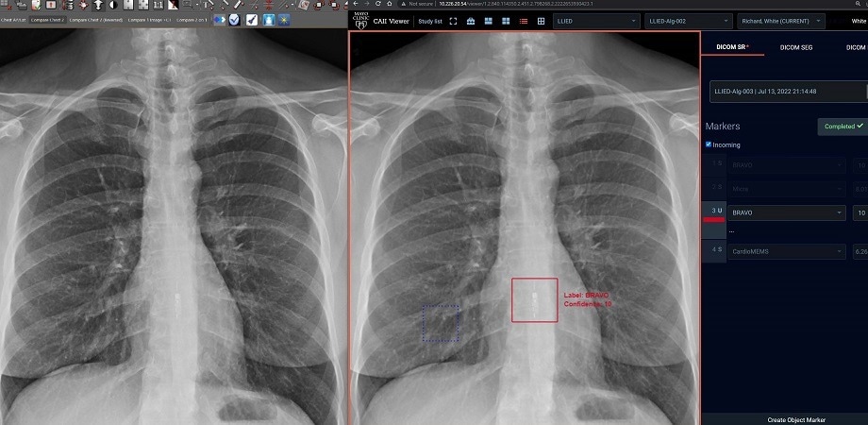The image size is (868, 425).
Task: Open marker 1 BRAVO dropdown
Action: click(787, 165)
